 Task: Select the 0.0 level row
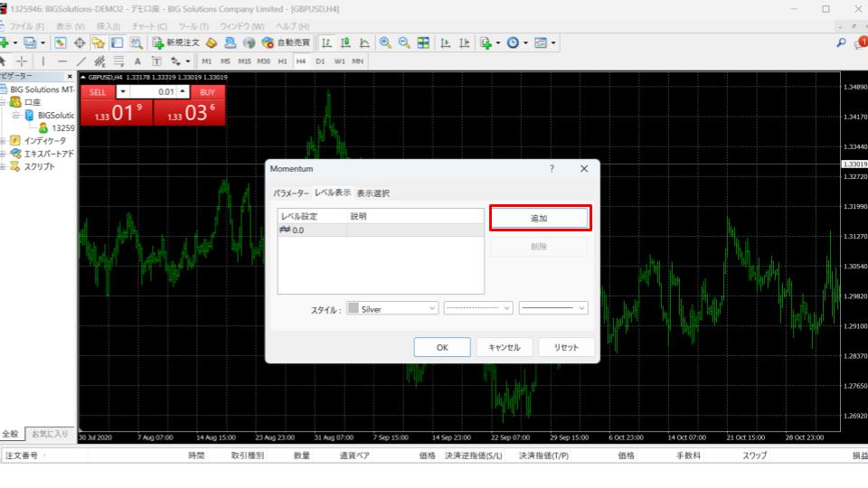click(381, 230)
